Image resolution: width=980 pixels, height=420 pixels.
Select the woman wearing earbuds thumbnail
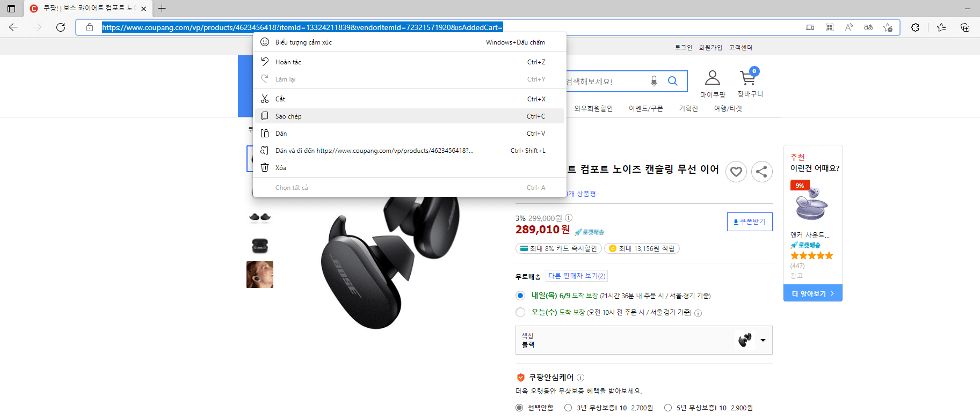pos(260,275)
